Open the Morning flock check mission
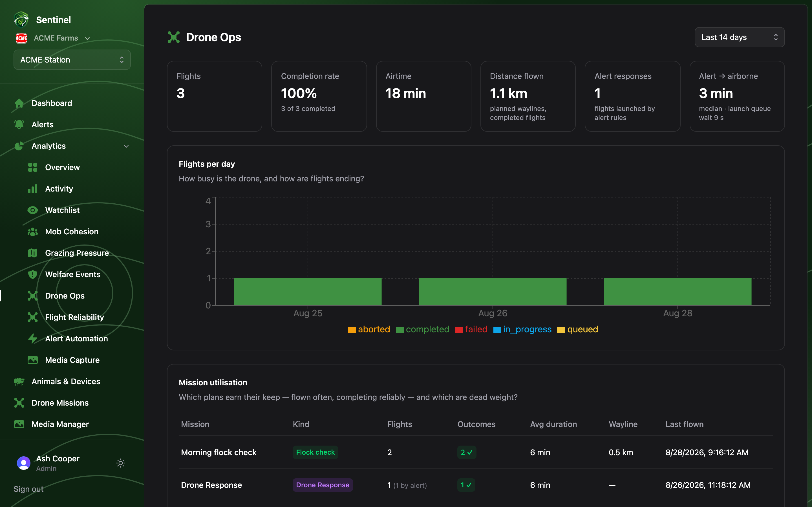 (x=219, y=452)
